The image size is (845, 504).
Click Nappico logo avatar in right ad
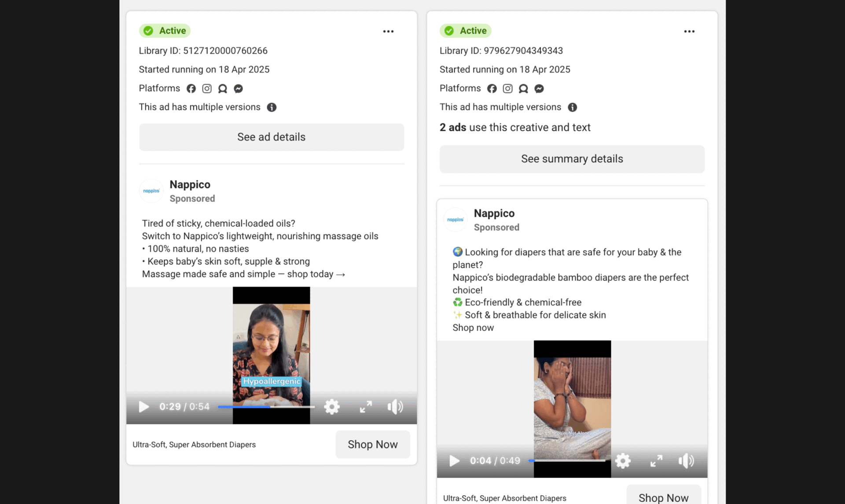click(455, 219)
